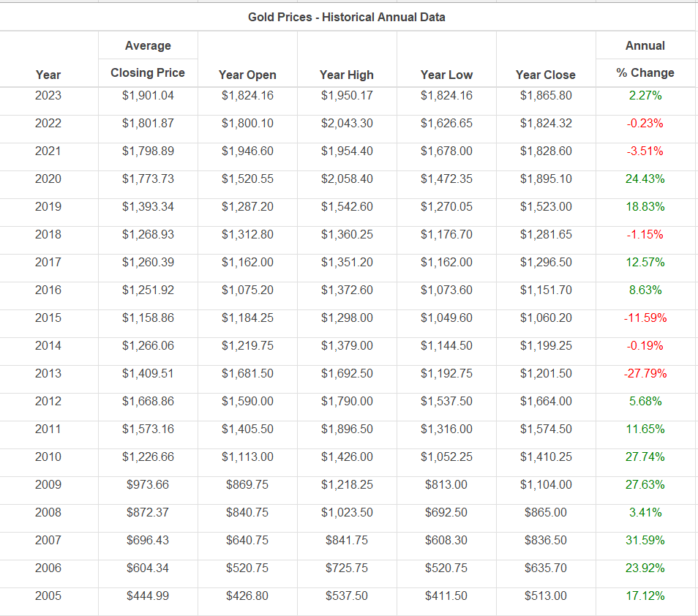
Task: Select the Year Open column header
Action: coord(247,75)
